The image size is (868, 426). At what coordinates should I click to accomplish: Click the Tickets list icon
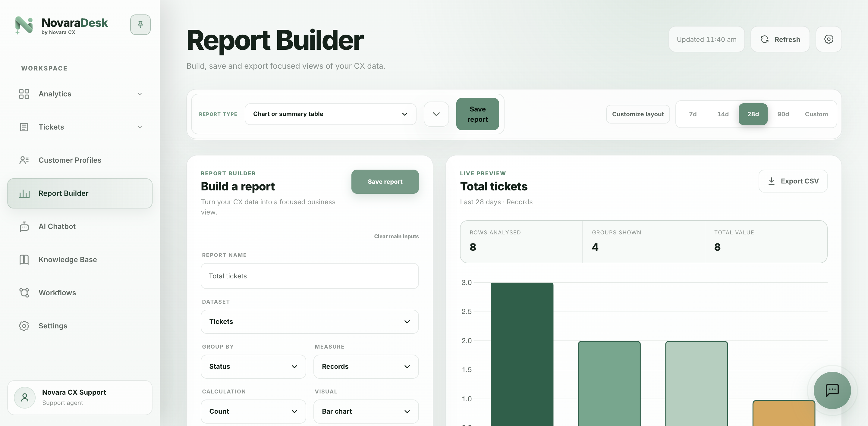[x=24, y=127]
